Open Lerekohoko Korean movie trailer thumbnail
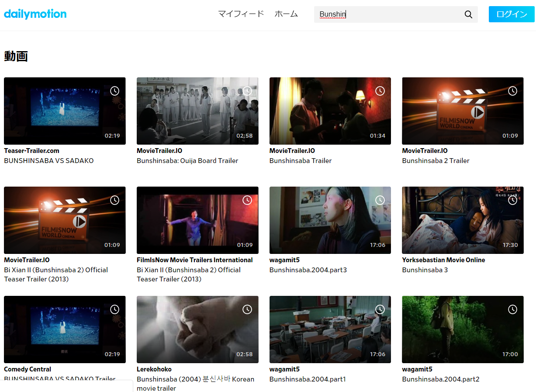This screenshot has height=392, width=536. pyautogui.click(x=197, y=330)
